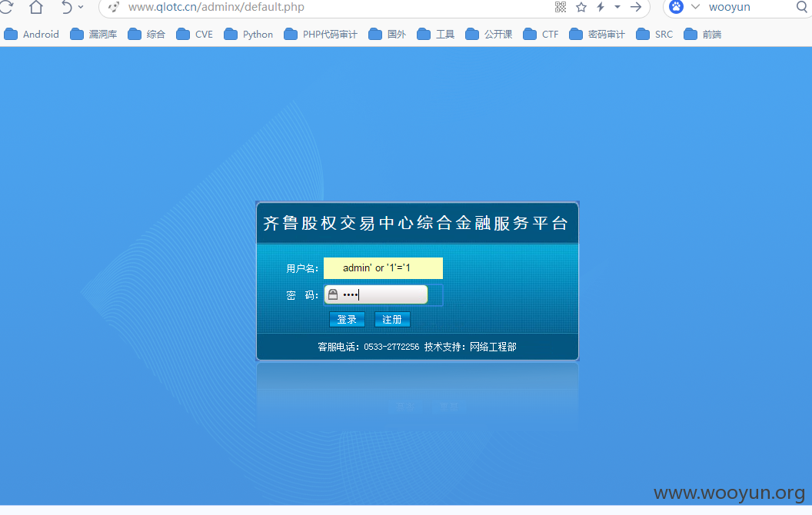
Task: Click the site icon left of the URL
Action: pos(113,7)
